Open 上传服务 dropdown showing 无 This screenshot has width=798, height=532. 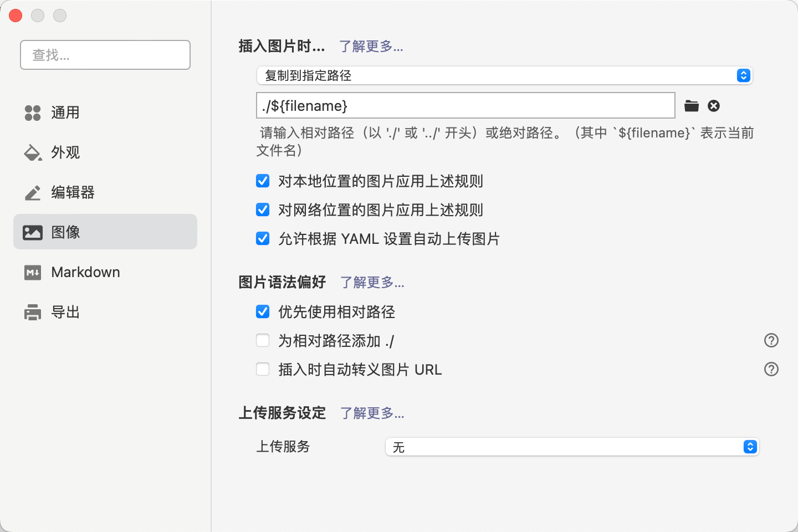(x=571, y=447)
